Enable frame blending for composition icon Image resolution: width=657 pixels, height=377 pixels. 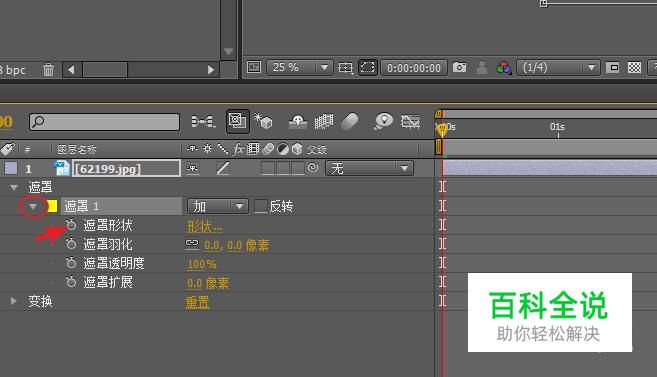(324, 122)
